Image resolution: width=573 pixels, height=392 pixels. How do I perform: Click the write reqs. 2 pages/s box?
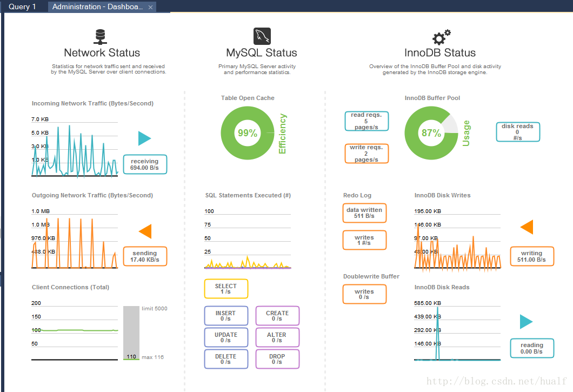pyautogui.click(x=367, y=154)
